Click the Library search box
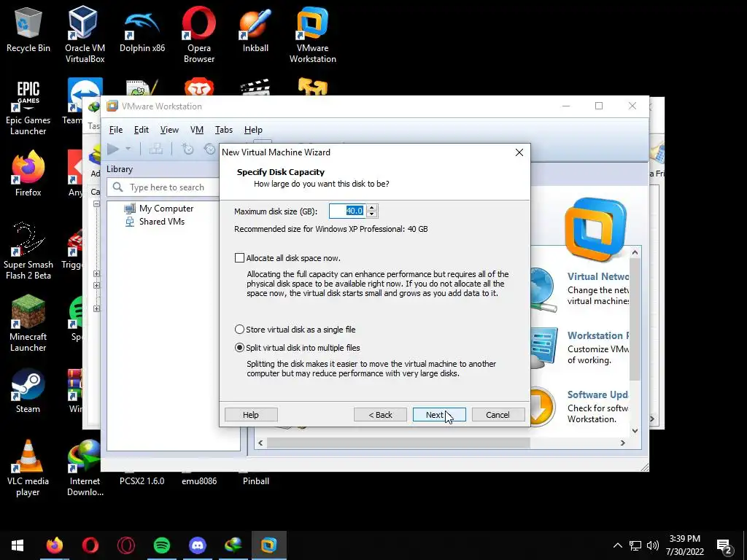 coord(163,187)
